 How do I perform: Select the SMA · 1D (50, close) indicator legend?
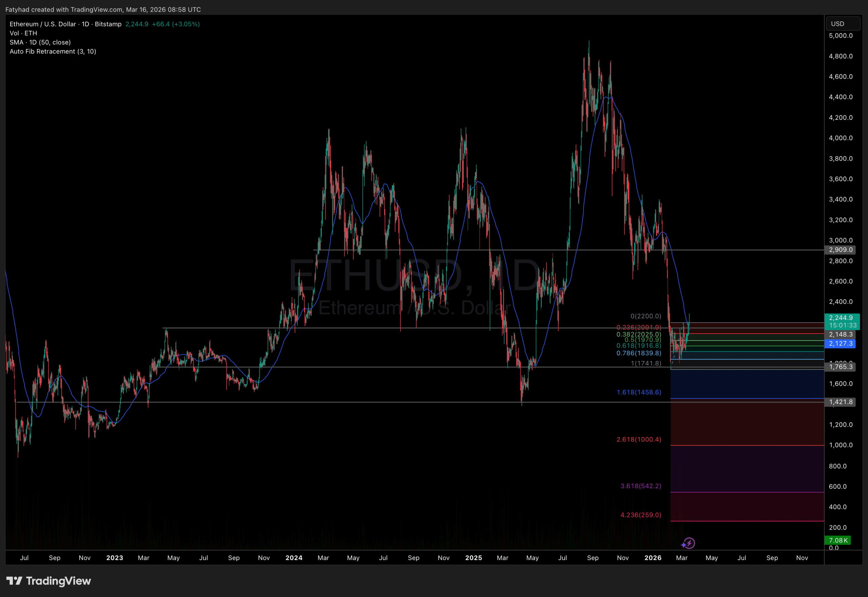40,42
